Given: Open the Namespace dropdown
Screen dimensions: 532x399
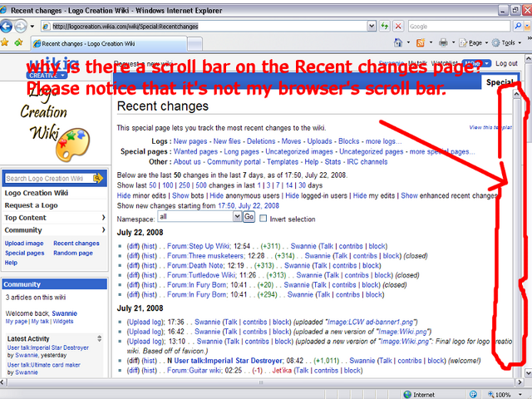Looking at the screenshot, I should click(199, 216).
